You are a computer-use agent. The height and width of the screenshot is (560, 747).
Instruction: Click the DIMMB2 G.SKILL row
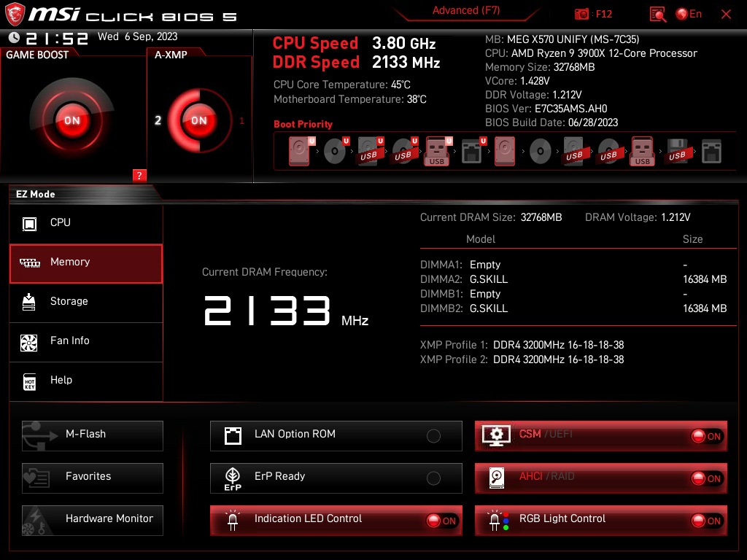573,308
